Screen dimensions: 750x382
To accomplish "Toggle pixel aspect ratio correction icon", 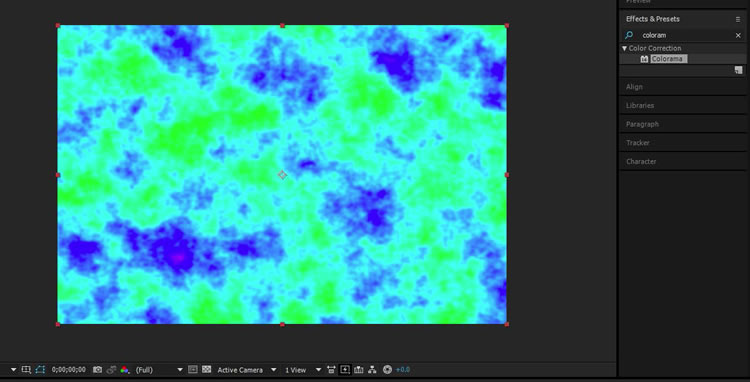I will coord(331,370).
